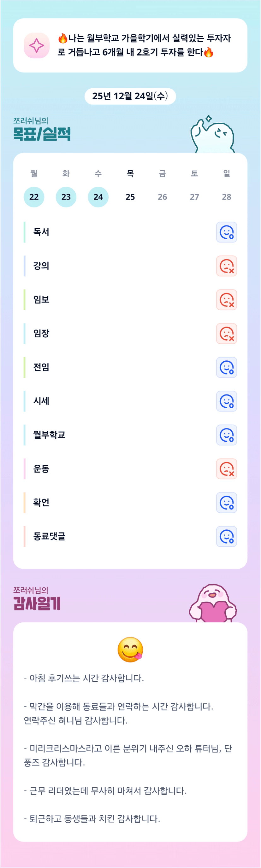Click the sparkle star goal icon
This screenshot has width=261, height=868.
click(x=36, y=45)
